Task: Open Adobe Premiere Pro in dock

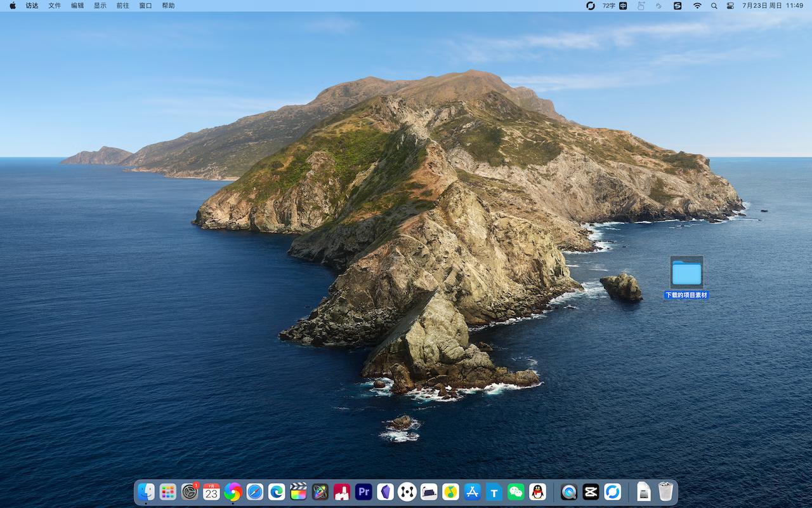Action: 363,491
